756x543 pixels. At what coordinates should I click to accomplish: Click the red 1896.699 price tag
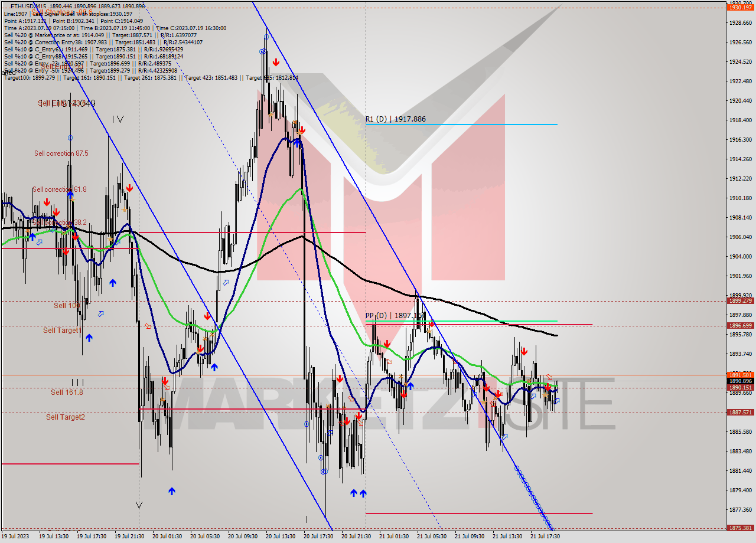click(741, 325)
